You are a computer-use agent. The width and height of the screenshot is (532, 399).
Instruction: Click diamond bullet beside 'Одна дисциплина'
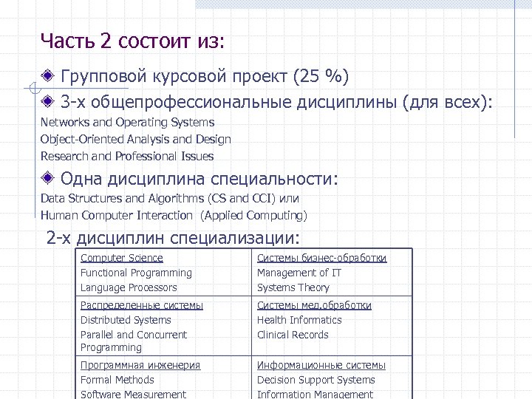click(x=47, y=177)
